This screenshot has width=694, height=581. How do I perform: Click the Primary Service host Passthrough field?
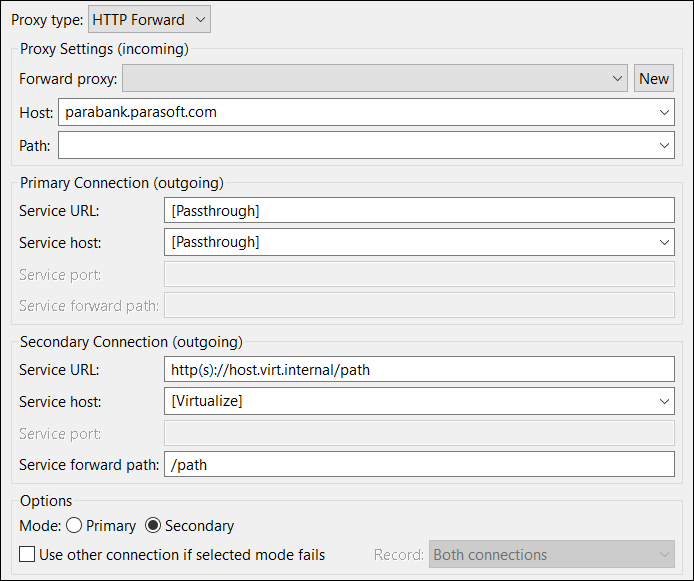point(409,242)
